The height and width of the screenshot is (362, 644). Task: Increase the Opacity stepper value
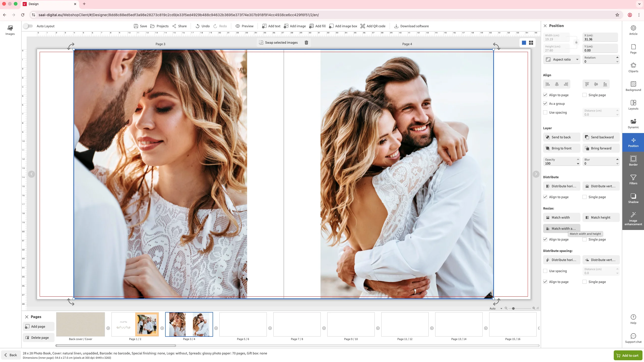[578, 159]
